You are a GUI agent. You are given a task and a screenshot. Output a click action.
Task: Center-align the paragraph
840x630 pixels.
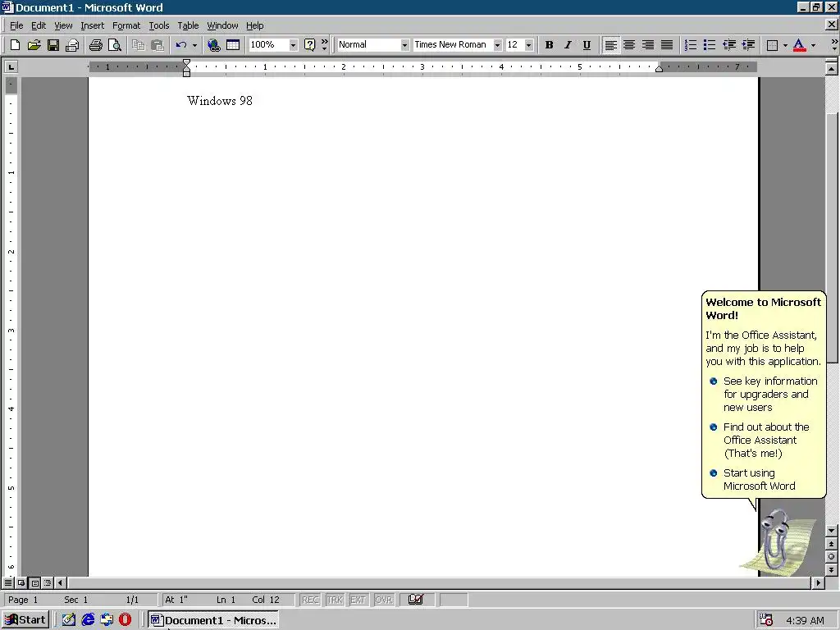(x=629, y=45)
